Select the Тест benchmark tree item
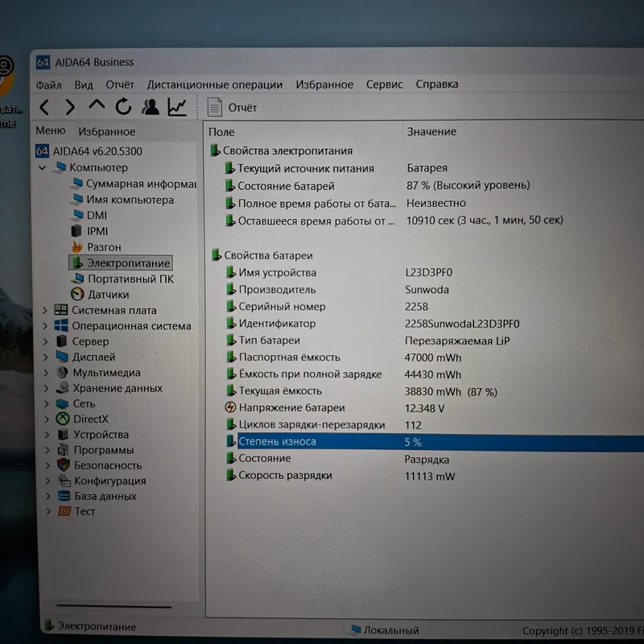Image resolution: width=644 pixels, height=644 pixels. tap(77, 511)
